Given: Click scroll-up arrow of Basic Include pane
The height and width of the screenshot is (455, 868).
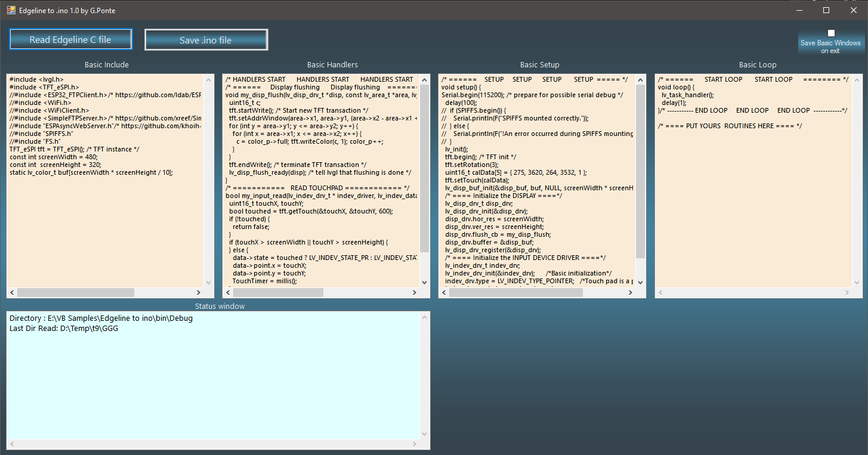Looking at the screenshot, I should click(x=208, y=79).
